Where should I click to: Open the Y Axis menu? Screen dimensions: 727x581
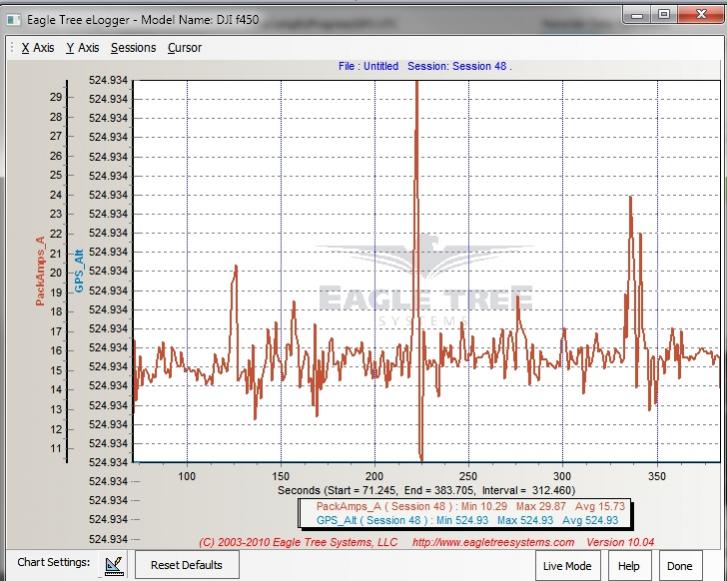(x=82, y=47)
